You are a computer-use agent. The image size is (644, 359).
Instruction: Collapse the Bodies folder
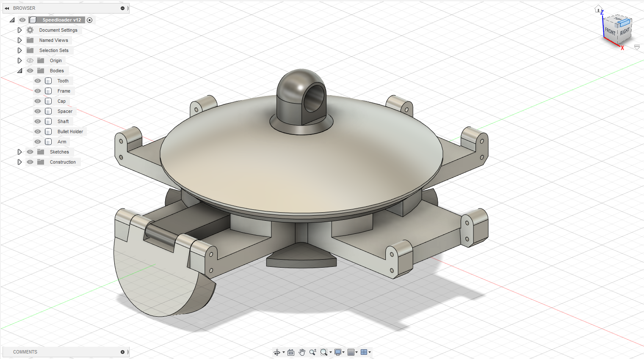tap(19, 71)
